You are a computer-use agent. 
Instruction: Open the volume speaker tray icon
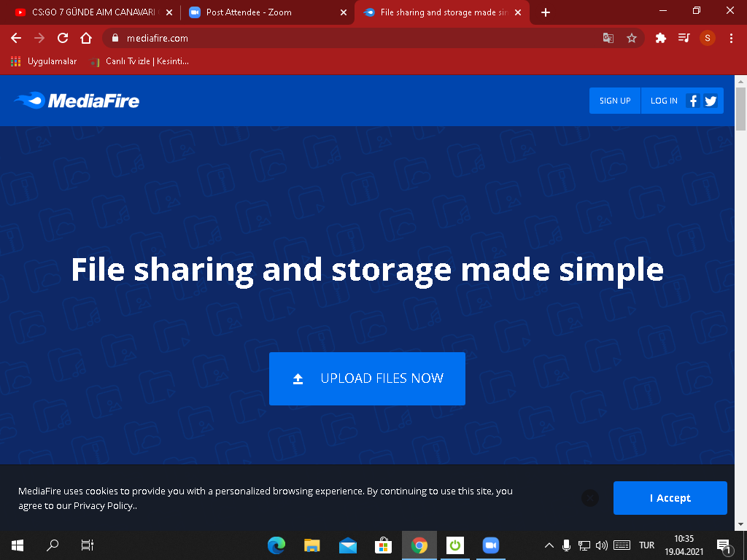[602, 545]
